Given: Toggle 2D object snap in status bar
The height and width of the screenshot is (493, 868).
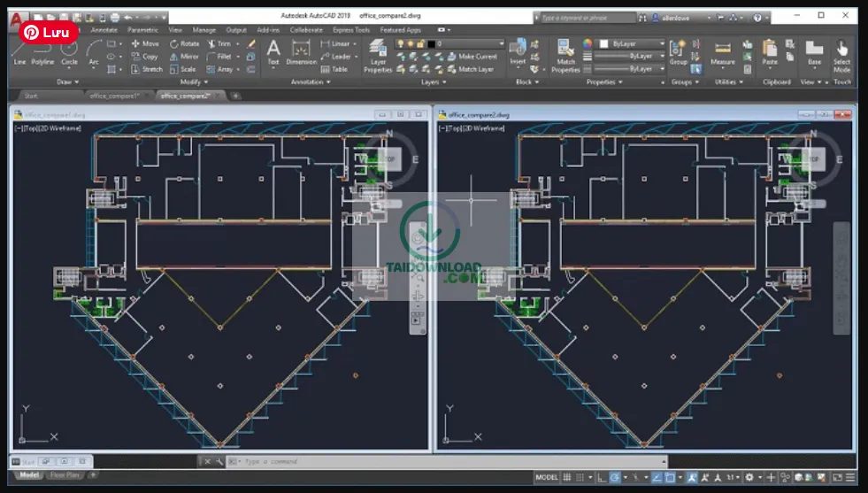Looking at the screenshot, I should tap(670, 477).
